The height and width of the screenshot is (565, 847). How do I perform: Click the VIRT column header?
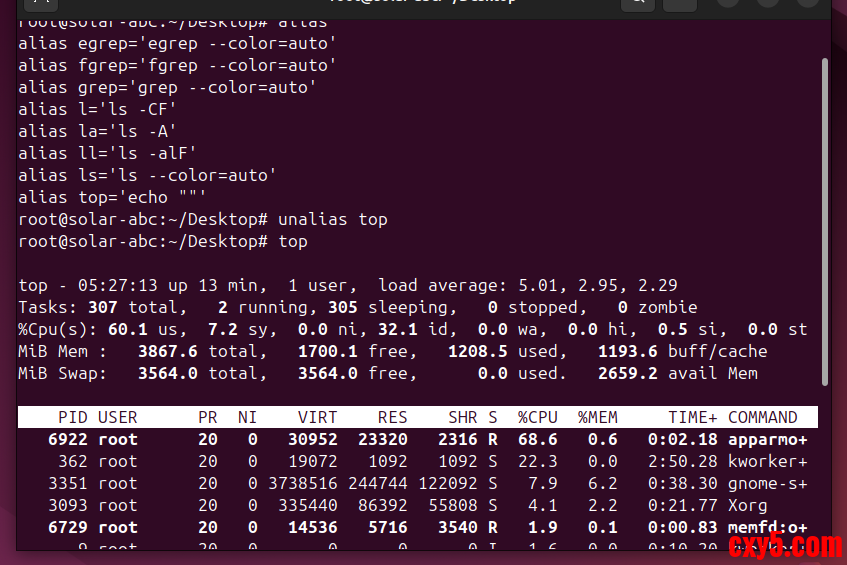[318, 418]
